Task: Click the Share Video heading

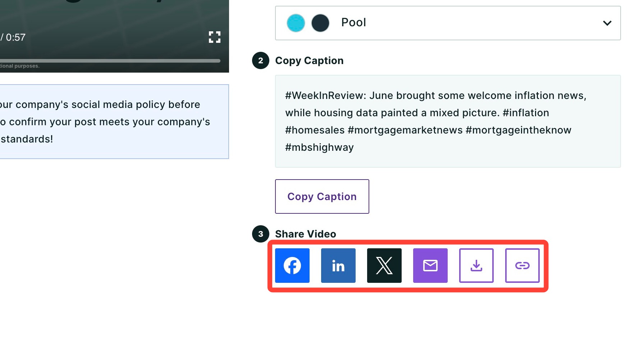Action: click(305, 234)
